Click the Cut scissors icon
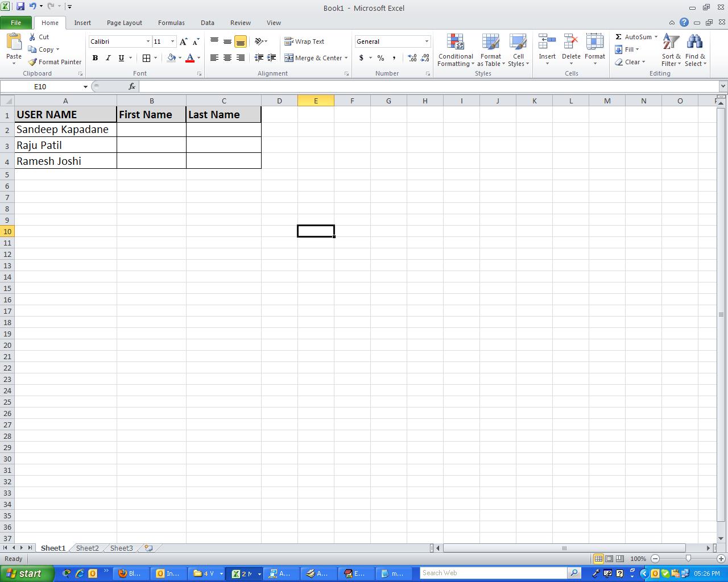 (32, 37)
